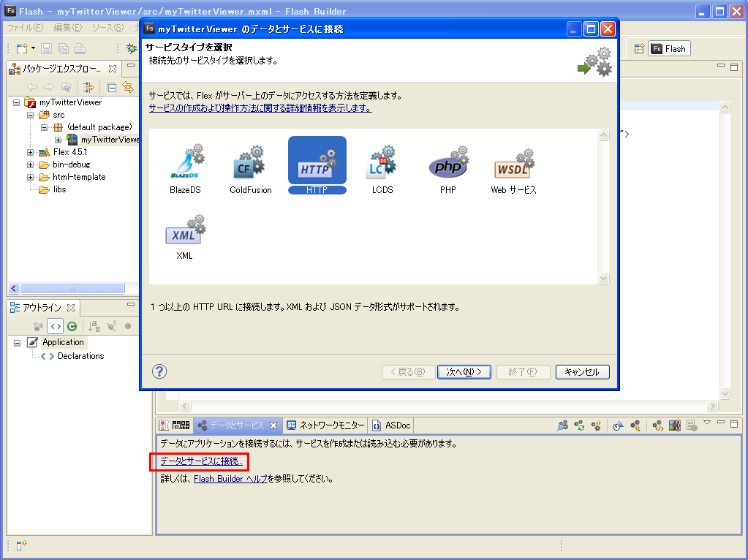Click Collapse All in Package Explorer
The height and width of the screenshot is (560, 748).
pyautogui.click(x=111, y=87)
